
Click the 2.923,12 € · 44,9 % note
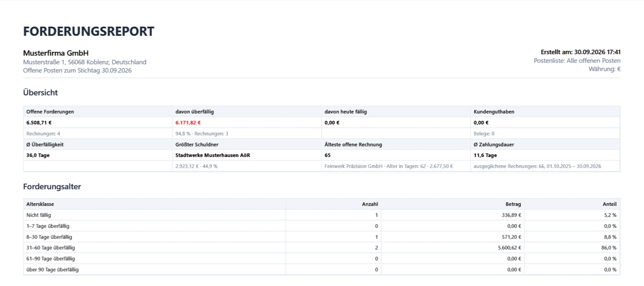coord(196,166)
